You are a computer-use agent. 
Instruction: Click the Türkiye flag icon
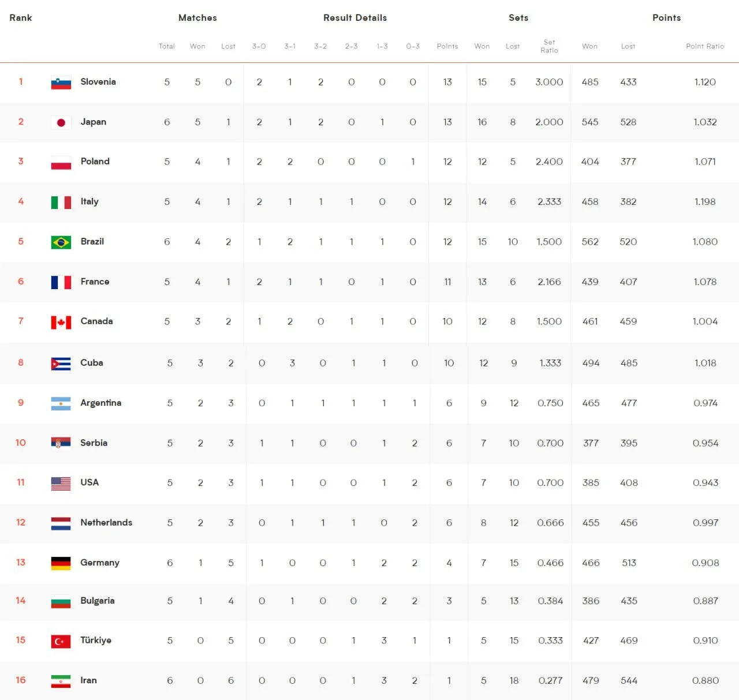tap(61, 641)
